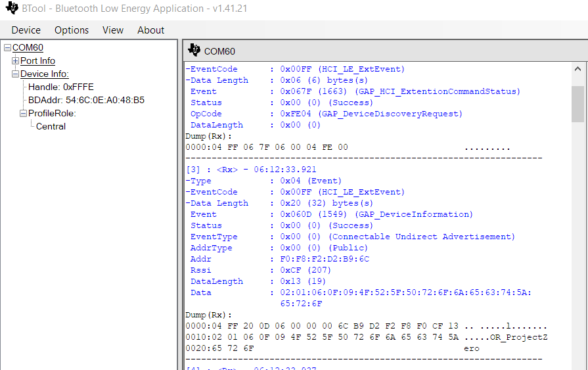Collapse the COM60 tree node
This screenshot has height=370, width=588.
pos(7,48)
